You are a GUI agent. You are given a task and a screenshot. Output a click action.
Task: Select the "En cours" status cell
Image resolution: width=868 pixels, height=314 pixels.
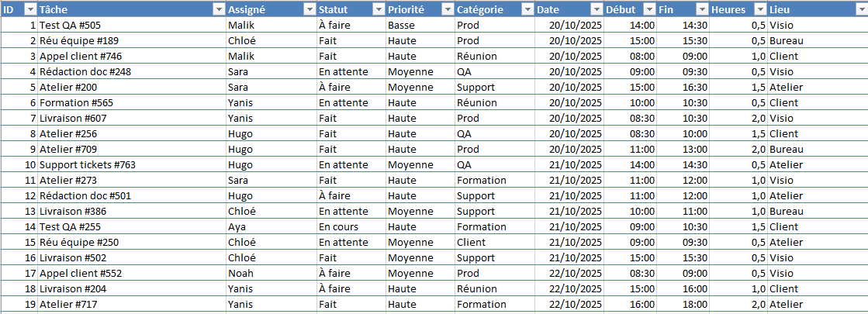(340, 226)
